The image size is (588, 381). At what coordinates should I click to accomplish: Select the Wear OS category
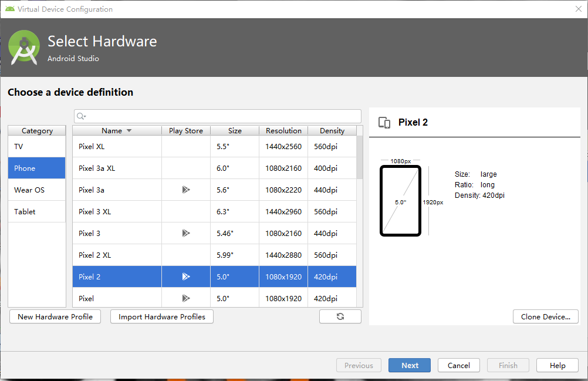tap(37, 190)
